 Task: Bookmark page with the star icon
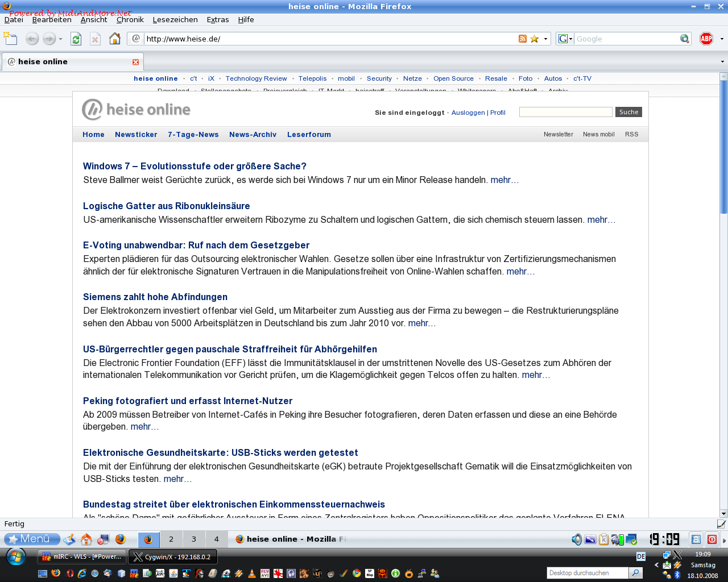pos(534,39)
